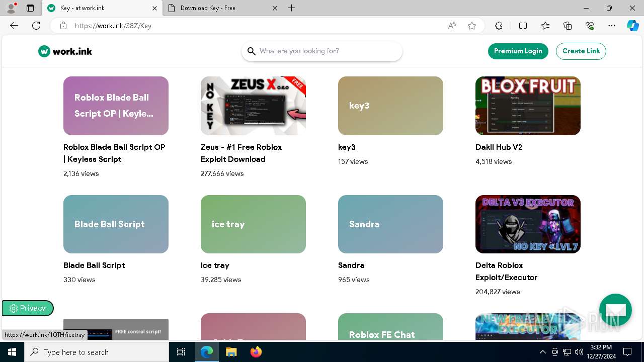Click the Blox Fruit thumbnail image
The height and width of the screenshot is (362, 644).
528,106
